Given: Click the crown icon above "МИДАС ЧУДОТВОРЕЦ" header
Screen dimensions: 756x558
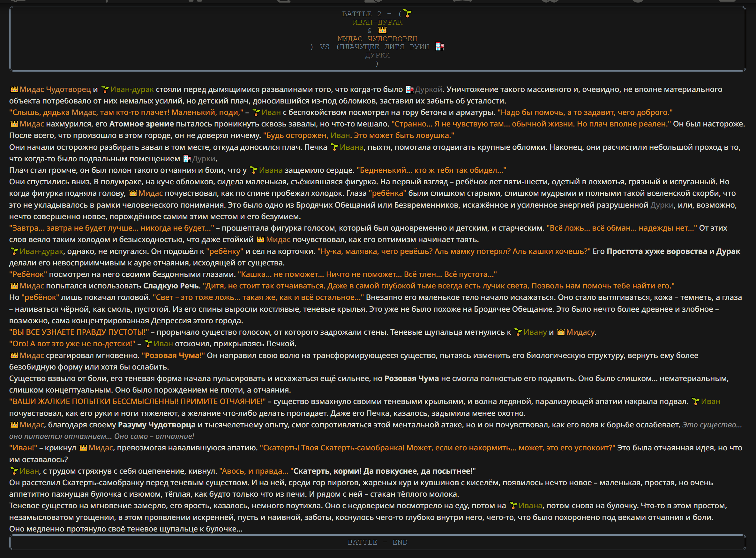Looking at the screenshot, I should 382,30.
